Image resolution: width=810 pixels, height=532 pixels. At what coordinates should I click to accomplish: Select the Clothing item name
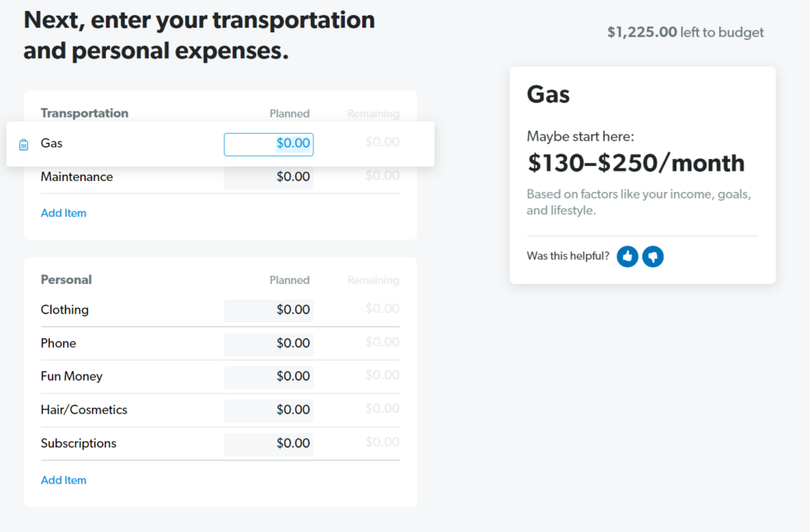[65, 309]
